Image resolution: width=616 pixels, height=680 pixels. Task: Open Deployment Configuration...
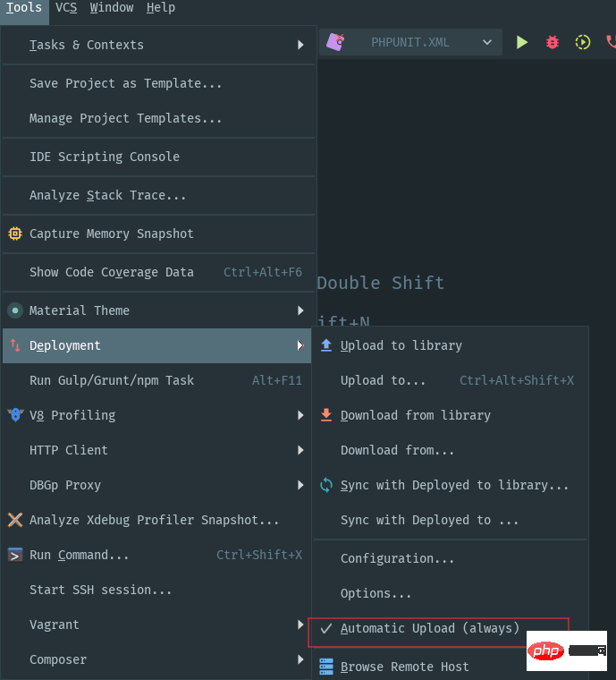[x=451, y=558]
